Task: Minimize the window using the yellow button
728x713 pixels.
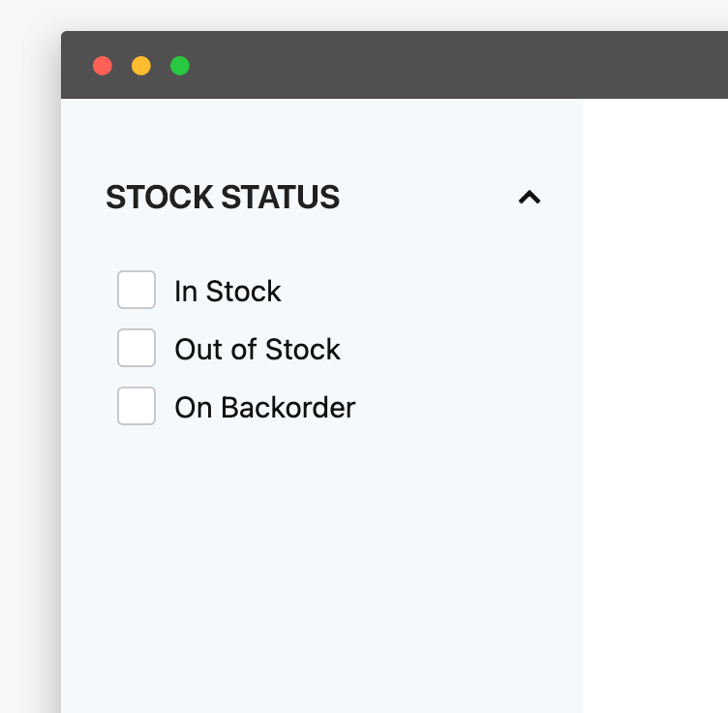Action: tap(141, 66)
